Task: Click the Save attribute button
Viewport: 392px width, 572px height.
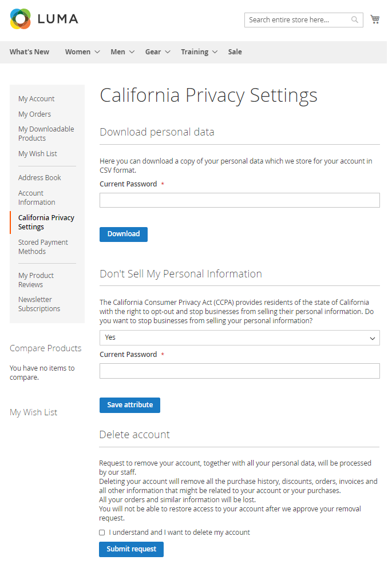Action: (x=130, y=405)
